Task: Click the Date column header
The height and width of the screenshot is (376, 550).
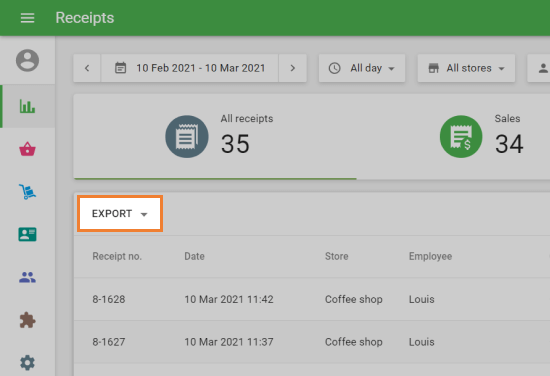Action: 194,256
